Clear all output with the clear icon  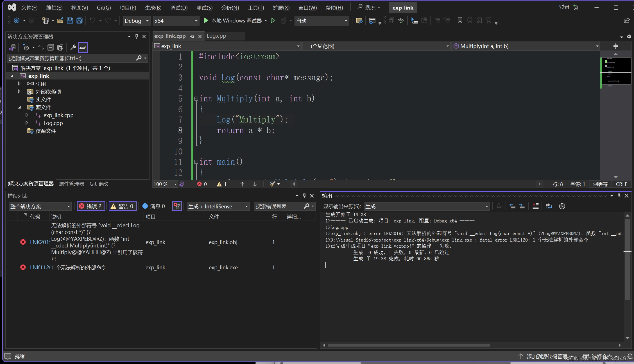tap(535, 206)
